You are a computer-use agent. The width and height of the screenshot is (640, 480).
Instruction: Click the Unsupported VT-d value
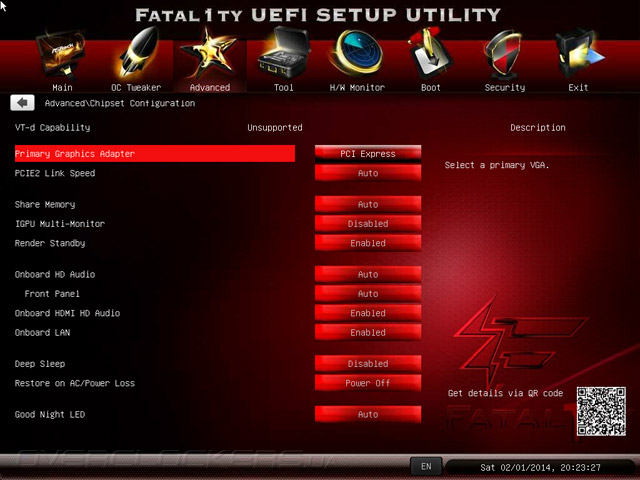tap(275, 128)
